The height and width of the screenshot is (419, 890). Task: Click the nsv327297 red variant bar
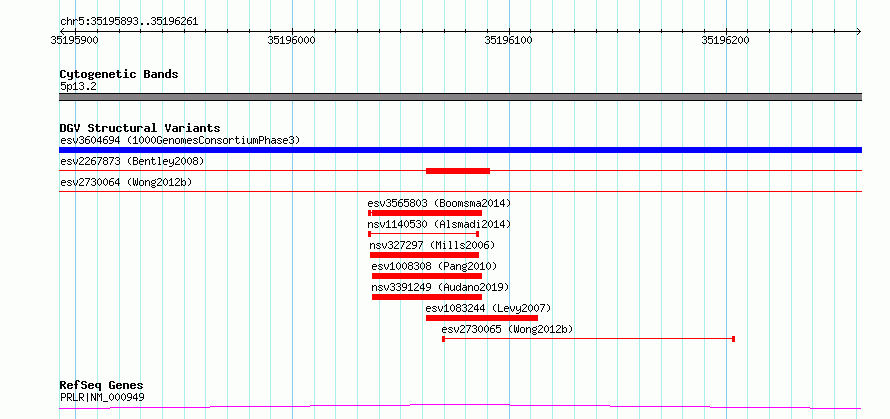click(x=425, y=255)
